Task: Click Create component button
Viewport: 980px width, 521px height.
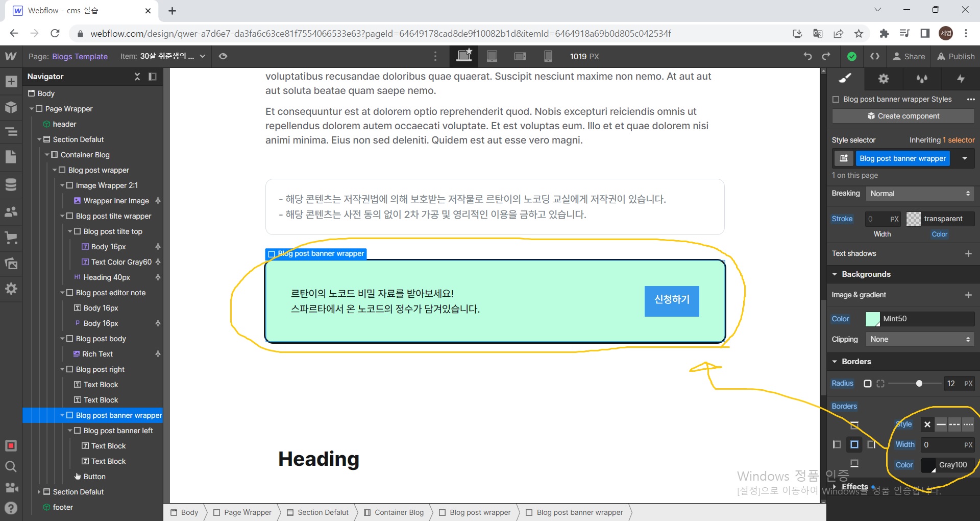Action: tap(903, 116)
